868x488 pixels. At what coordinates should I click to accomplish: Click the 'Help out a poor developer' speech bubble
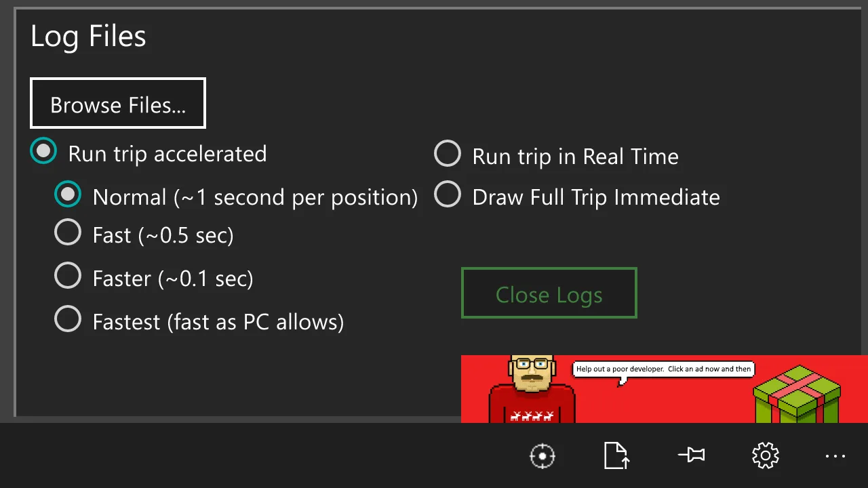tap(663, 369)
